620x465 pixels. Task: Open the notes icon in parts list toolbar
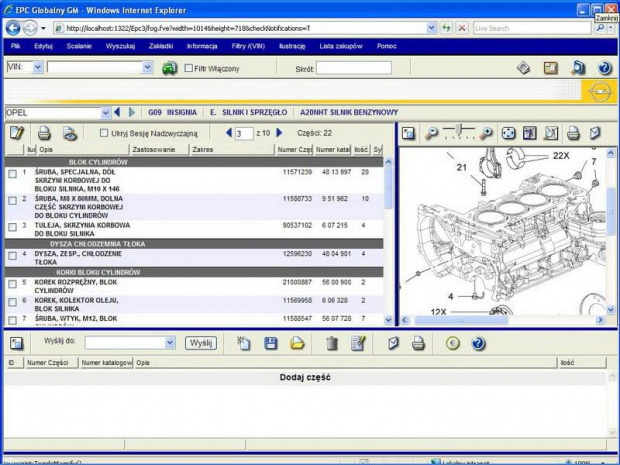(17, 133)
